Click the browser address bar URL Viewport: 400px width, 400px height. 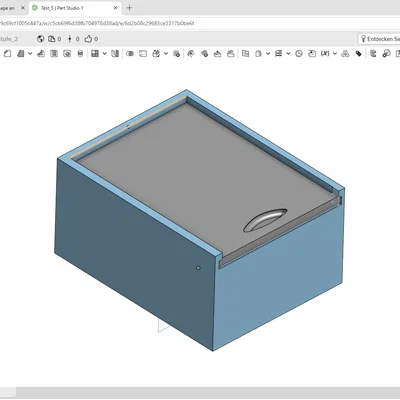pyautogui.click(x=97, y=24)
